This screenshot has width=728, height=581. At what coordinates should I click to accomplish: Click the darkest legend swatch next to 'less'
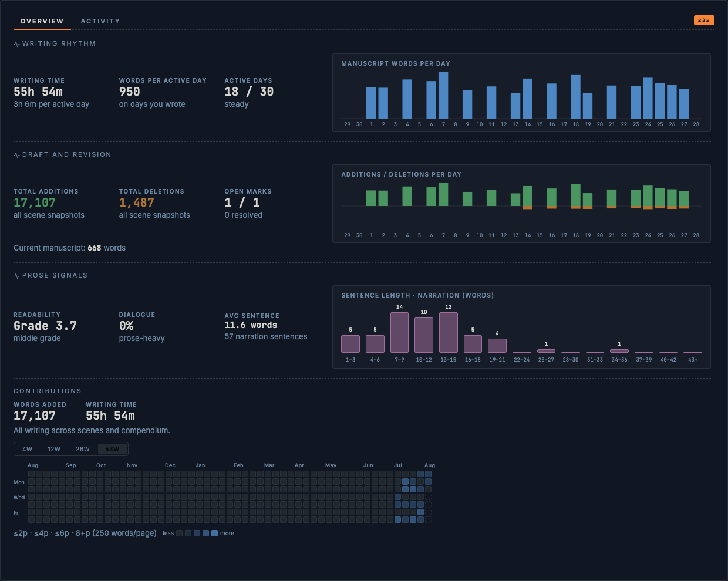coord(180,533)
